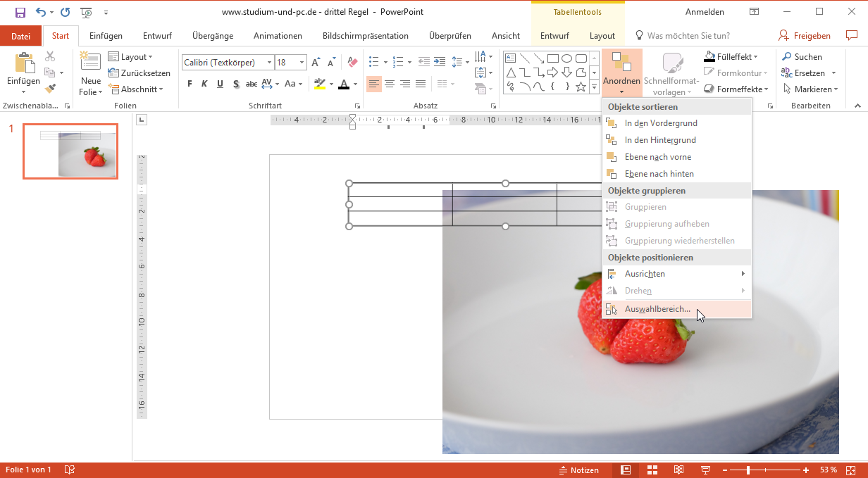868x478 pixels.
Task: Activate the Format Painter brush icon
Action: point(50,89)
